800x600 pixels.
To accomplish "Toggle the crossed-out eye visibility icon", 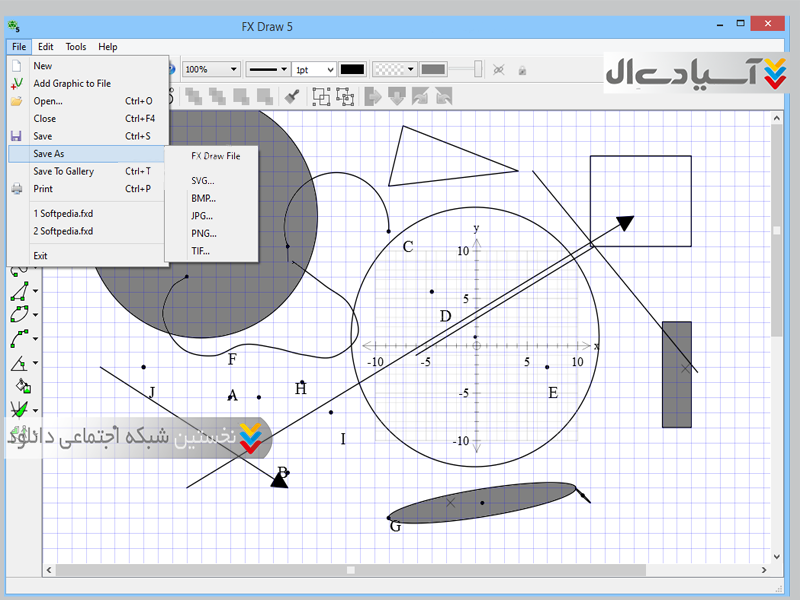I will point(499,69).
